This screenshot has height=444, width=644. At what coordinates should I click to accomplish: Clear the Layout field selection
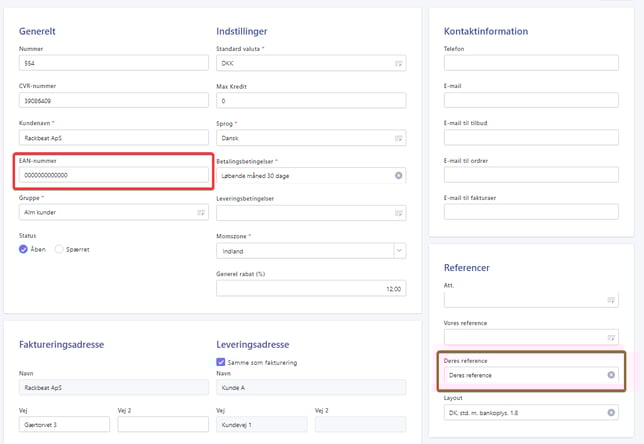[x=611, y=412]
